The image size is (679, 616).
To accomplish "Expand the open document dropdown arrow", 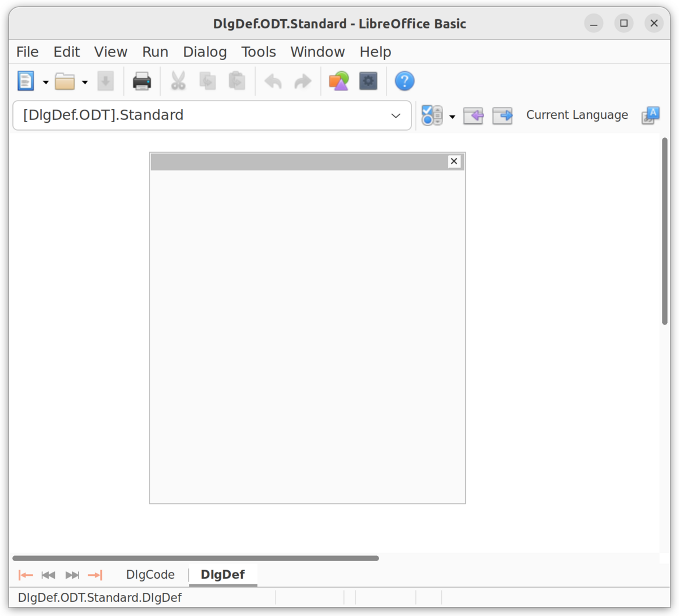I will (85, 82).
